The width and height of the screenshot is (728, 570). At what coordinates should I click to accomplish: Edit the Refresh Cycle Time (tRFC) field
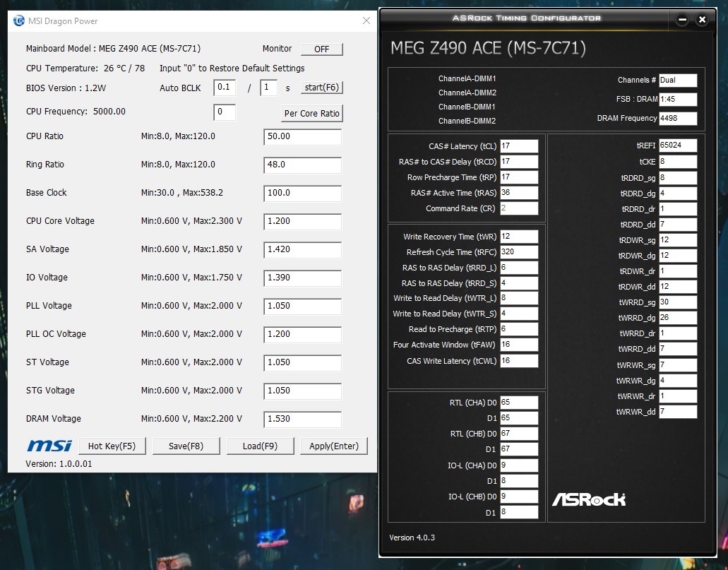coord(519,251)
